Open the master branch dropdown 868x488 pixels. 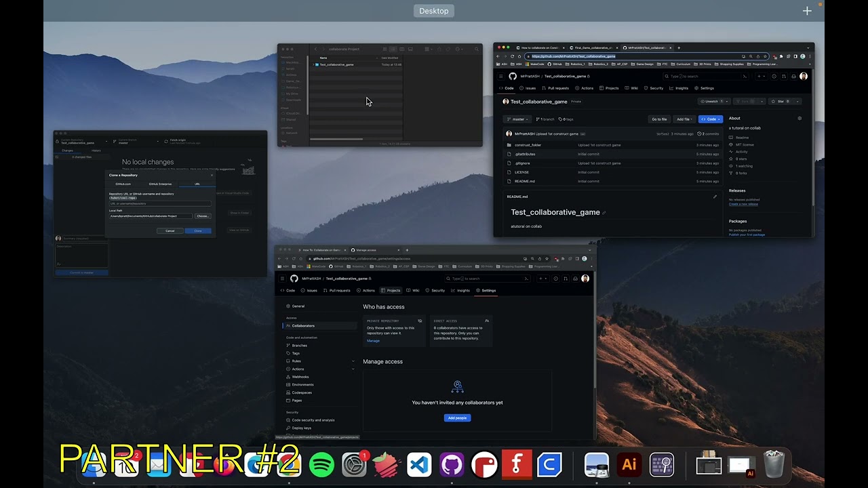[518, 119]
